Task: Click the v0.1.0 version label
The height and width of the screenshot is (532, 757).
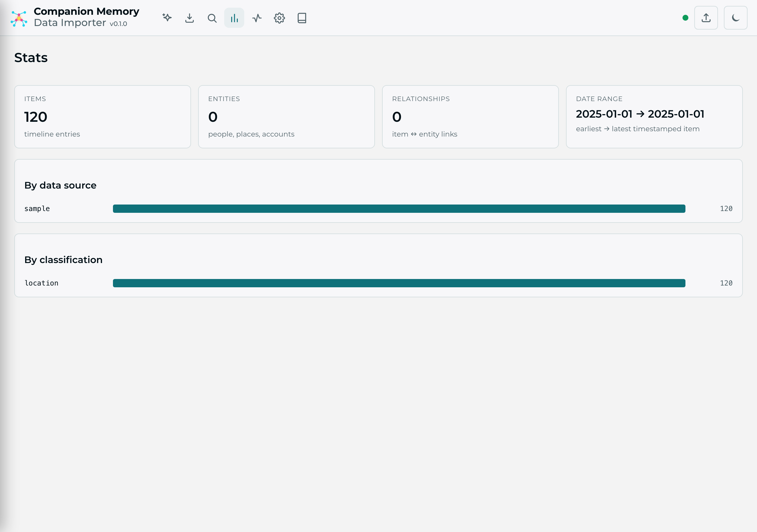Action: click(x=118, y=24)
